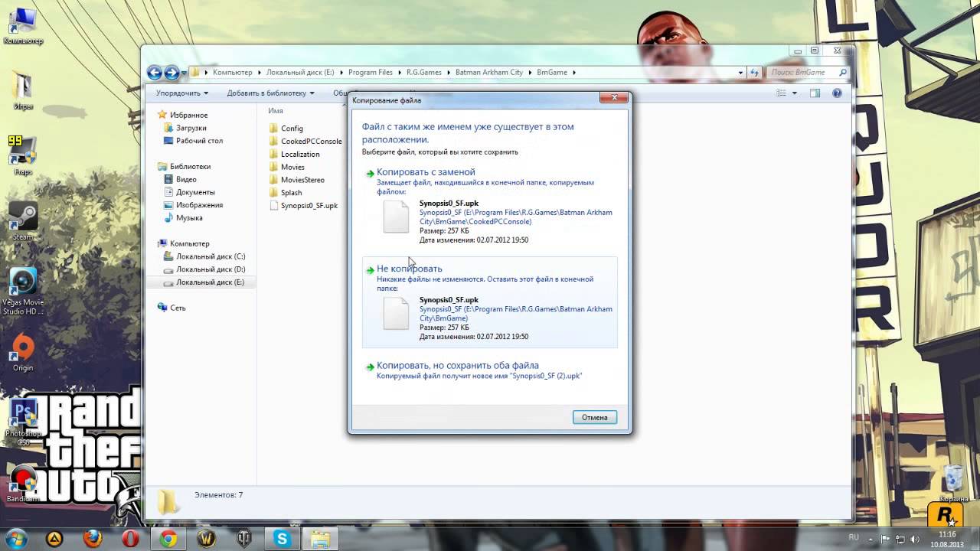Open Google Chrome from the taskbar
Image resolution: width=980 pixels, height=551 pixels.
pos(168,539)
